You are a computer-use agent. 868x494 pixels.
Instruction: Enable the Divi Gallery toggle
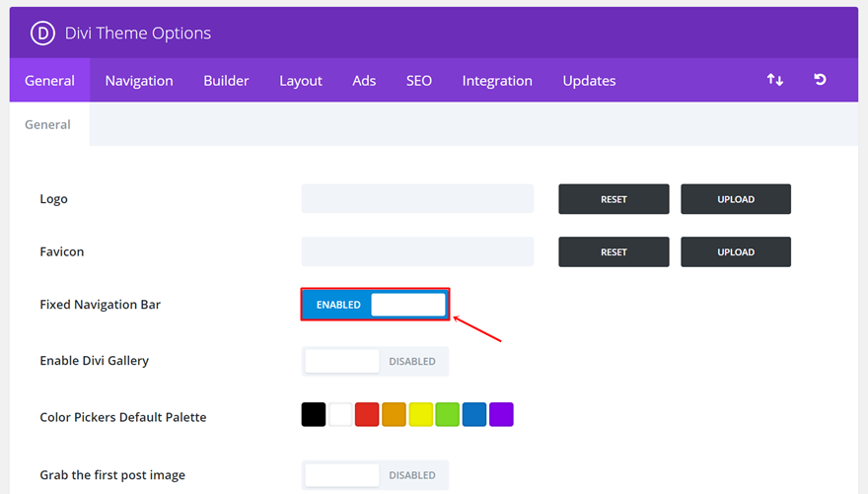point(375,361)
